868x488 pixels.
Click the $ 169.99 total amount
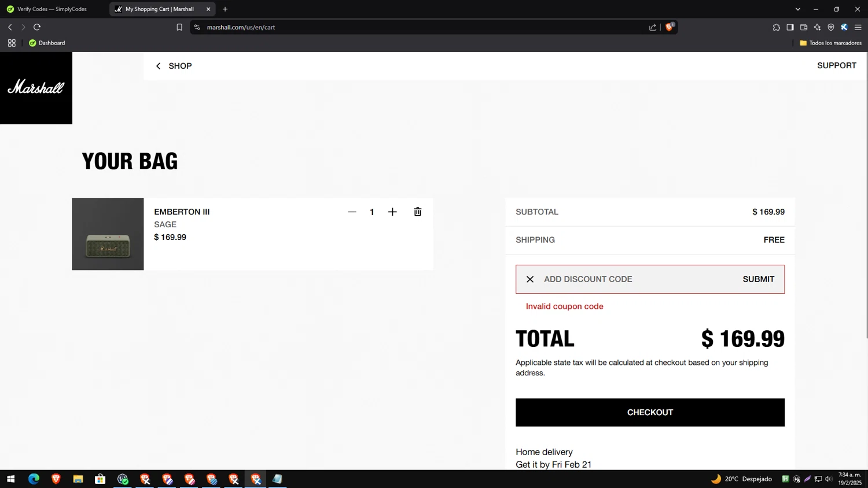(742, 339)
